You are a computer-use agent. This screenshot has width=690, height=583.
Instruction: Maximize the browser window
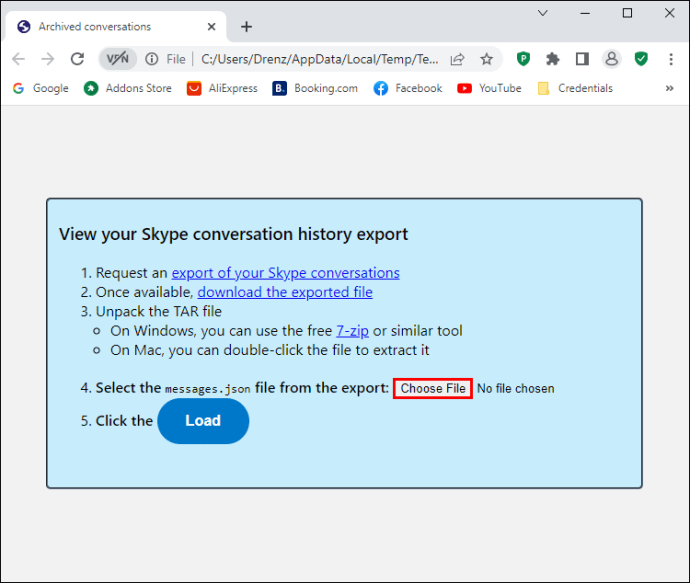627,13
